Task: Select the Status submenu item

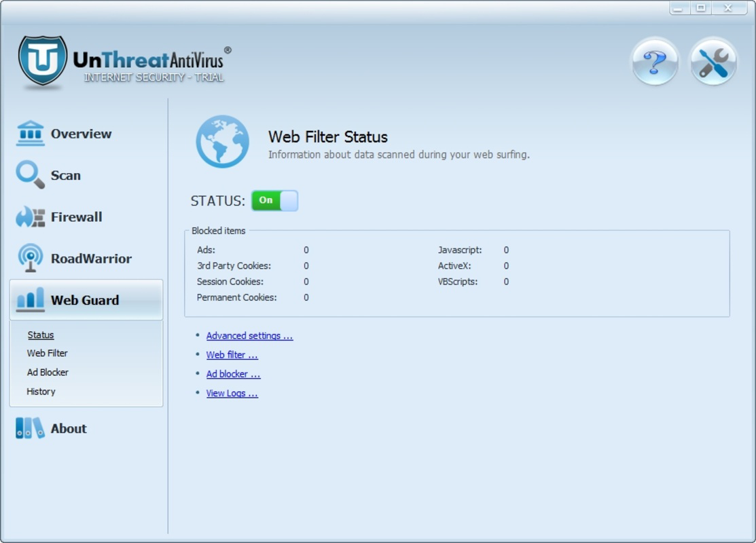Action: tap(41, 335)
